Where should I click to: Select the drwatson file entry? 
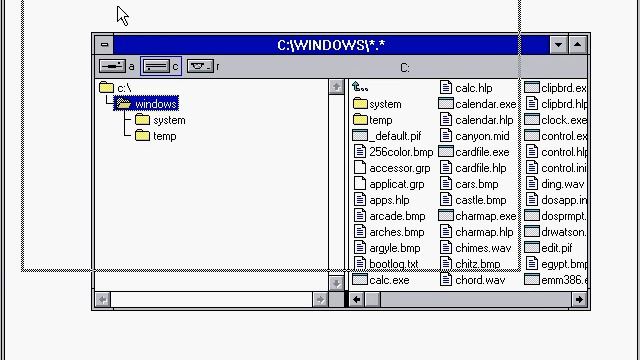pos(556,232)
